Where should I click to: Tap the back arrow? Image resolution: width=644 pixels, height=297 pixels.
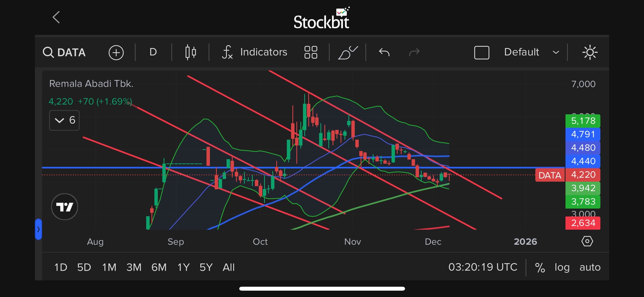pos(56,17)
